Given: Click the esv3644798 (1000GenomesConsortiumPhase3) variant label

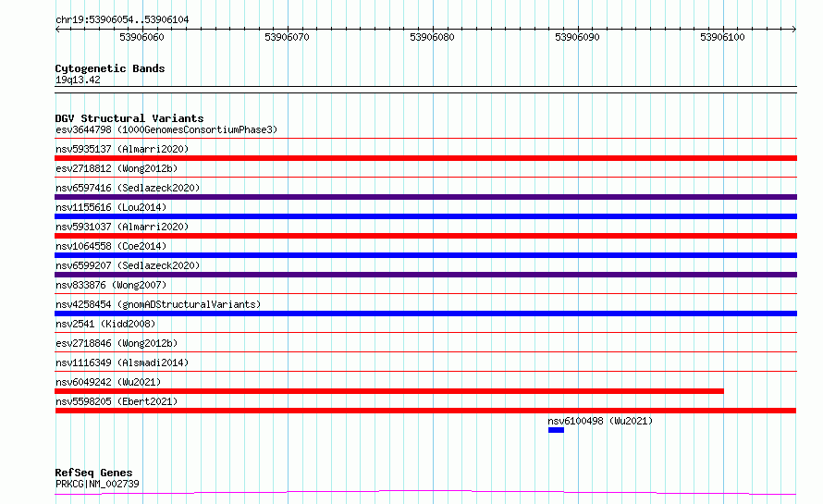Looking at the screenshot, I should point(166,129).
